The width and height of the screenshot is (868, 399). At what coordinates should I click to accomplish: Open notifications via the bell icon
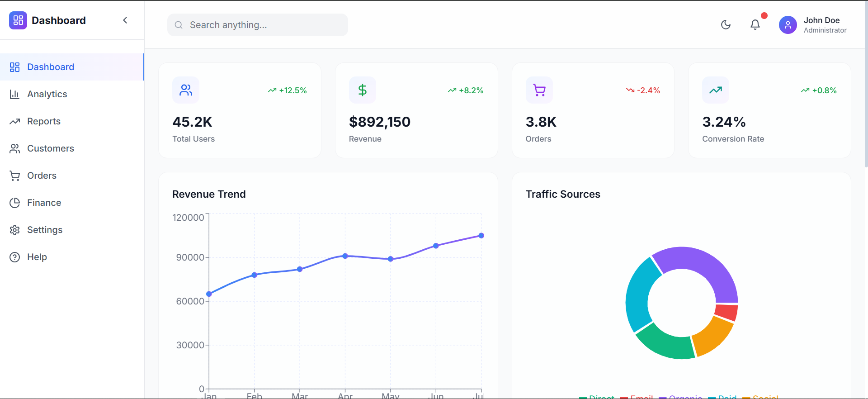click(755, 24)
